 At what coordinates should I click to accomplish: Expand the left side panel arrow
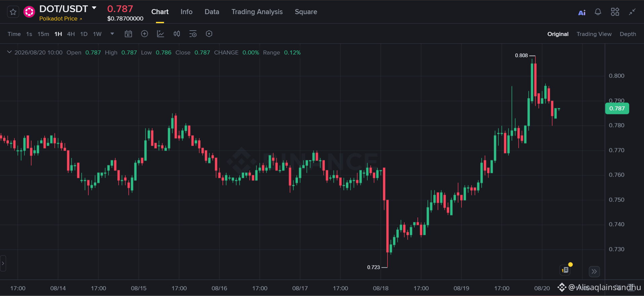(3, 263)
